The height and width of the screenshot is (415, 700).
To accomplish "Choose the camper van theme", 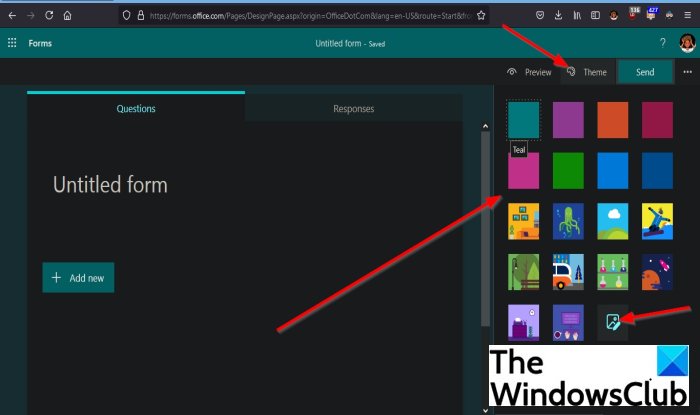I will pyautogui.click(x=568, y=272).
